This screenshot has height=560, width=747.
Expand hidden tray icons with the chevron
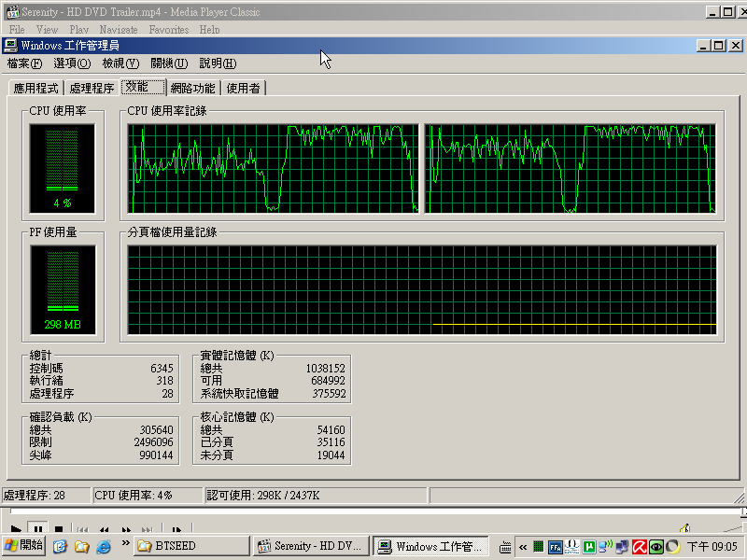point(522,546)
